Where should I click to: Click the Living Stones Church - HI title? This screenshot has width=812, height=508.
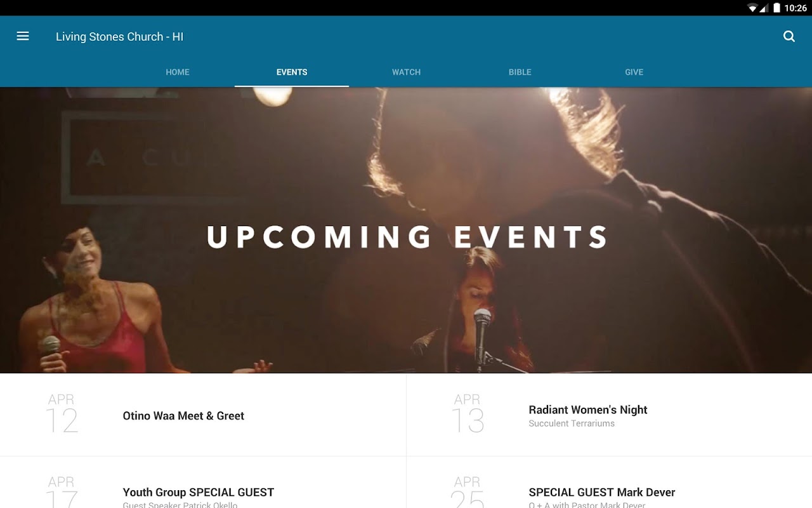click(119, 37)
